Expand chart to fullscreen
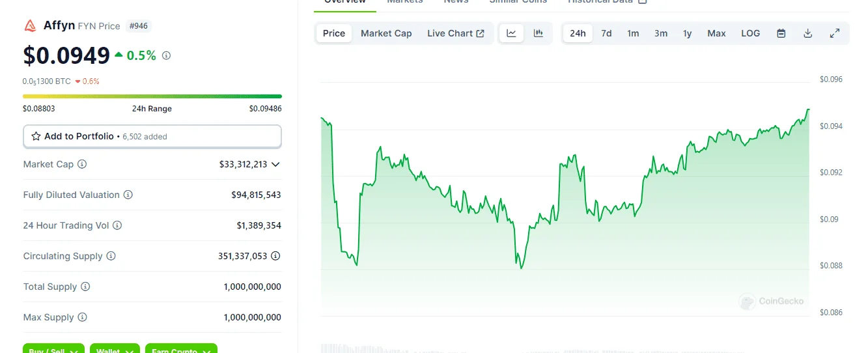The width and height of the screenshot is (868, 353). tap(834, 33)
